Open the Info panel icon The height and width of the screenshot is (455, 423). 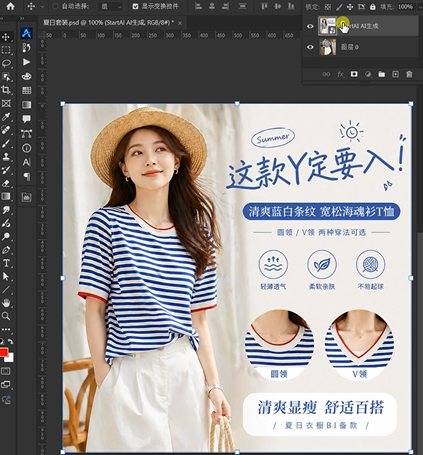click(26, 148)
